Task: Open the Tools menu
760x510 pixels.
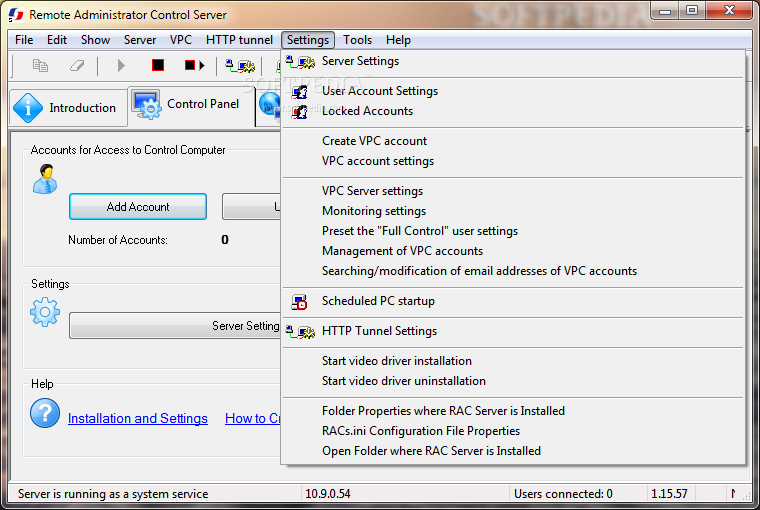Action: tap(358, 40)
